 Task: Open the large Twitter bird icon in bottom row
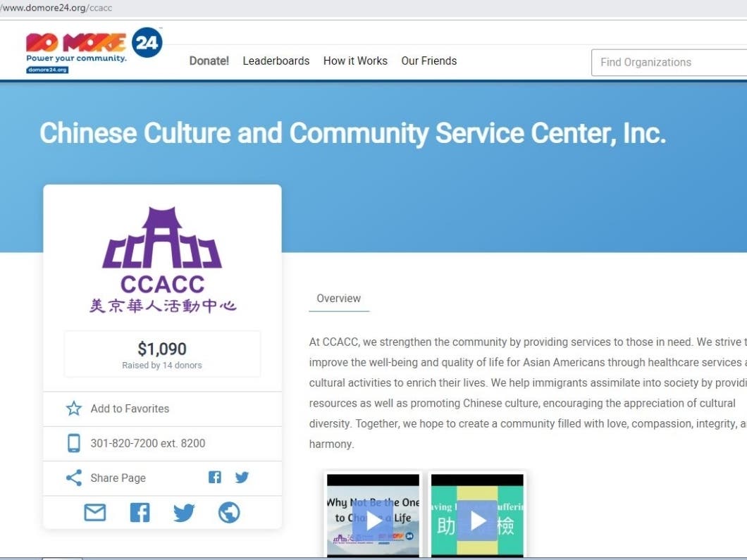point(184,512)
